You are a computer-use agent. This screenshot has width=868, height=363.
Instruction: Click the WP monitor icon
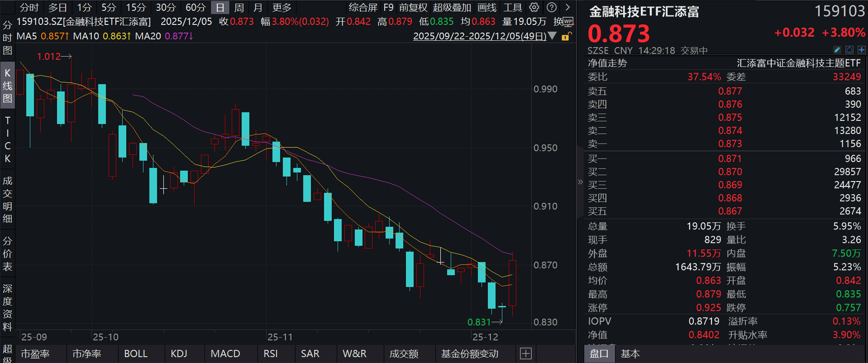pyautogui.click(x=568, y=22)
